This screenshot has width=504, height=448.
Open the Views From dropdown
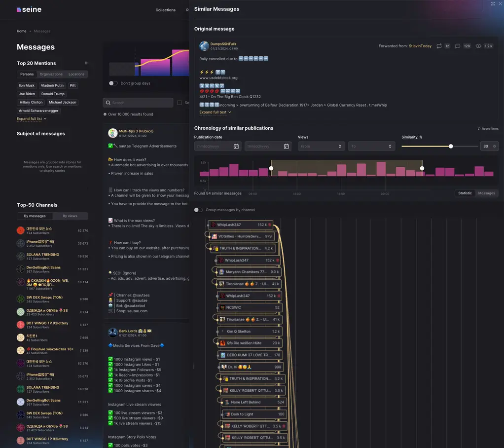(322, 147)
